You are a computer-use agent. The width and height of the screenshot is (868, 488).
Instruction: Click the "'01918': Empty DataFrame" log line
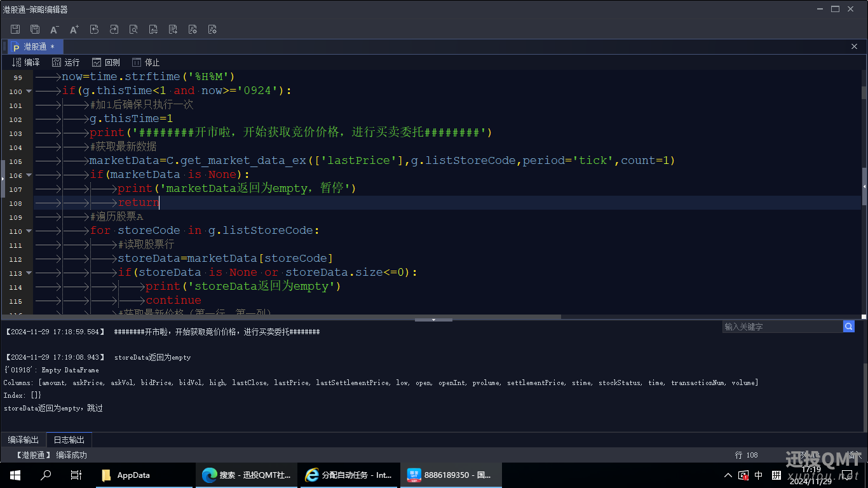[51, 370]
